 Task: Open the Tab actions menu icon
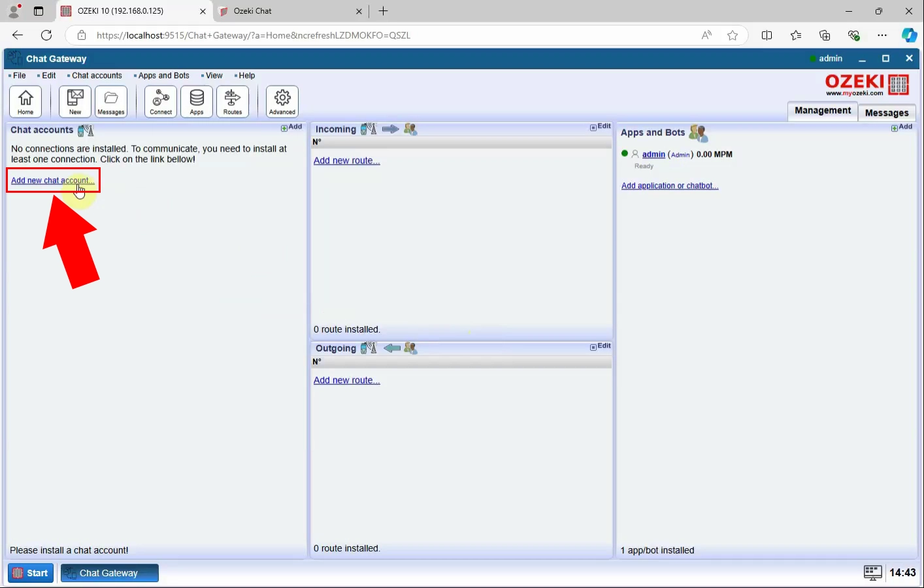[39, 11]
